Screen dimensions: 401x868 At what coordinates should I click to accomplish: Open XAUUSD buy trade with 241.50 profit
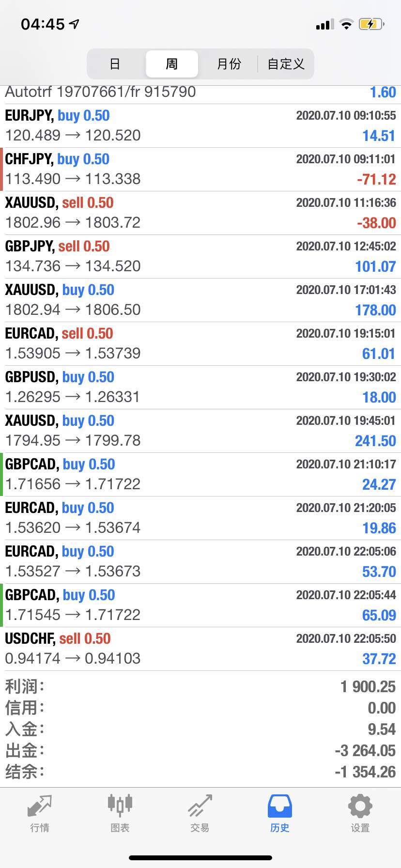200,431
